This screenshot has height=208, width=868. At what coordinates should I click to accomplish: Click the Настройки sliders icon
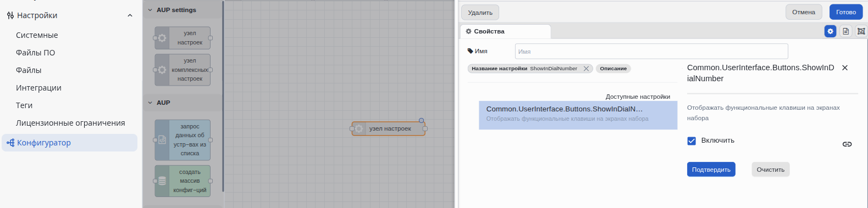[10, 15]
